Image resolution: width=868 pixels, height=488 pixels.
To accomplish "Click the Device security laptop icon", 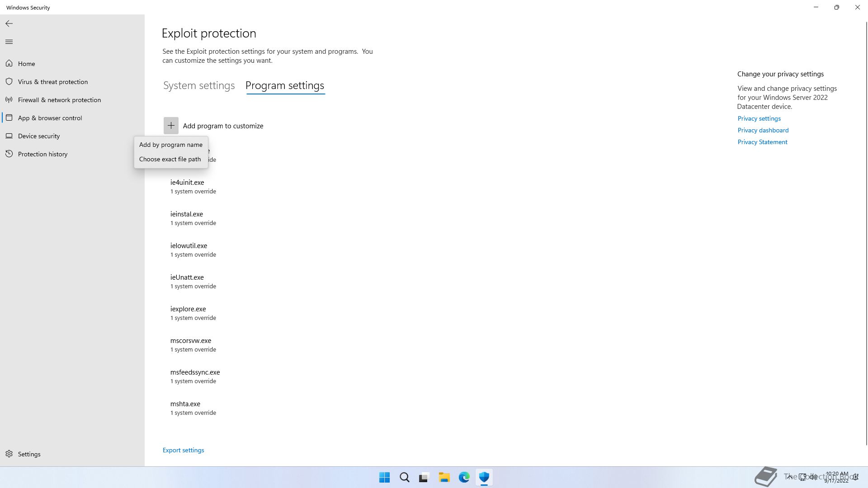I will click(9, 136).
